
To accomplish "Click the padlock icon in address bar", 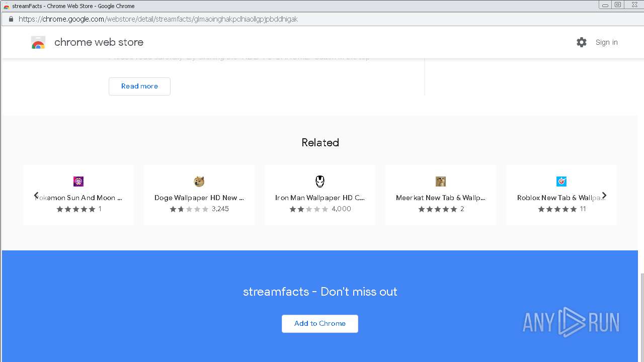I will point(11,19).
